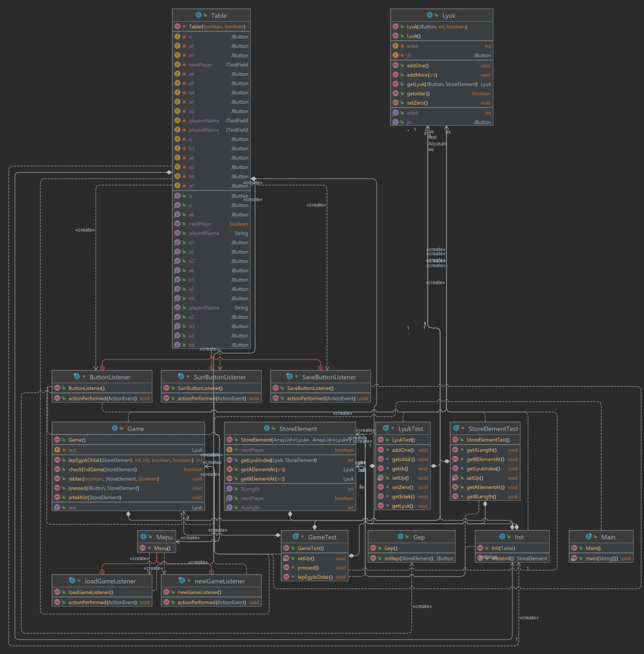
Task: Click method icon beside addMore(int) in Lyuk
Action: 396,75
